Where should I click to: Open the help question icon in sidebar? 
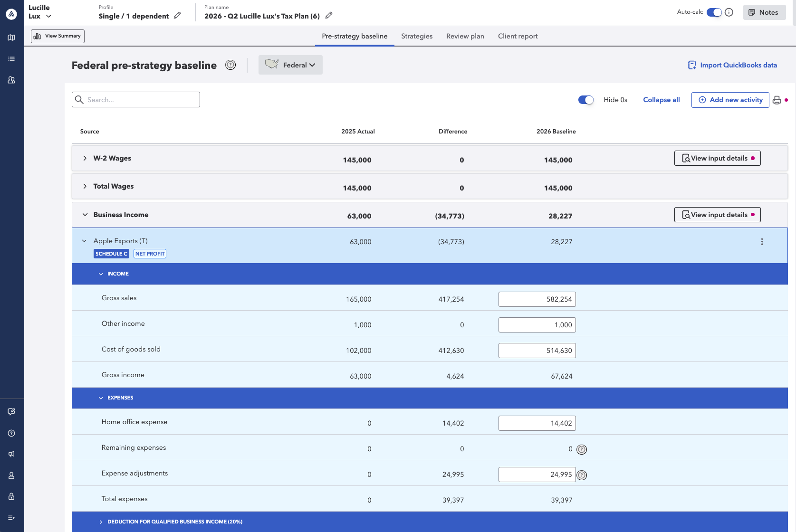(x=11, y=433)
